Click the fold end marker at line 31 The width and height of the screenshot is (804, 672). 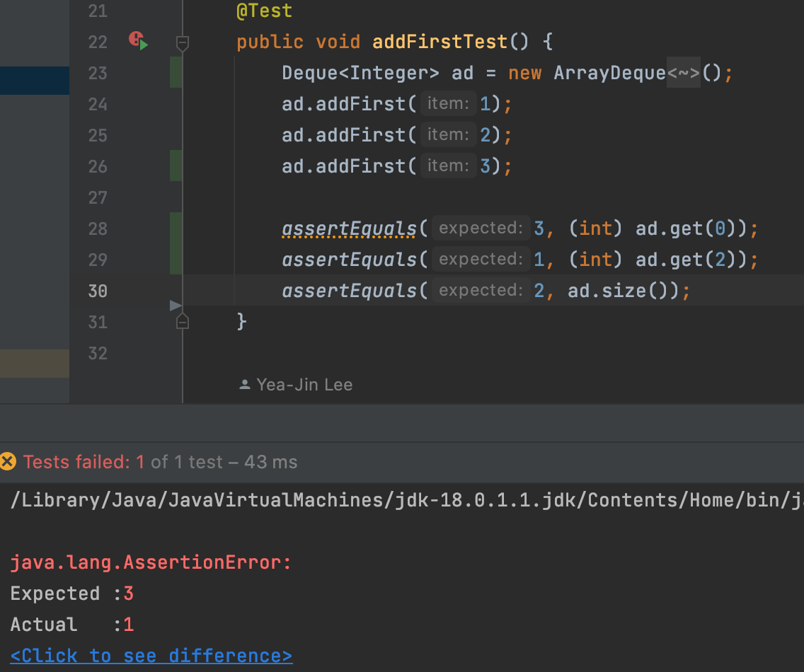click(183, 322)
